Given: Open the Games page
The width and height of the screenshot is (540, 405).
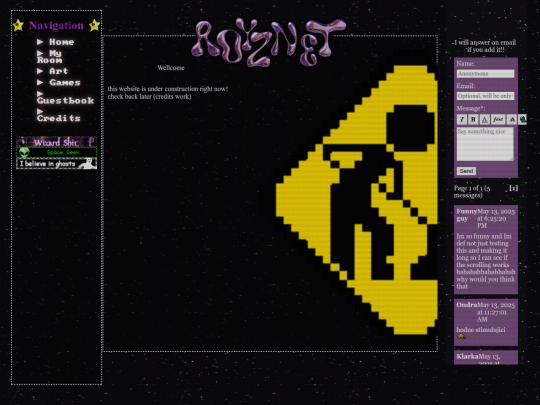Looking at the screenshot, I should click(59, 82).
